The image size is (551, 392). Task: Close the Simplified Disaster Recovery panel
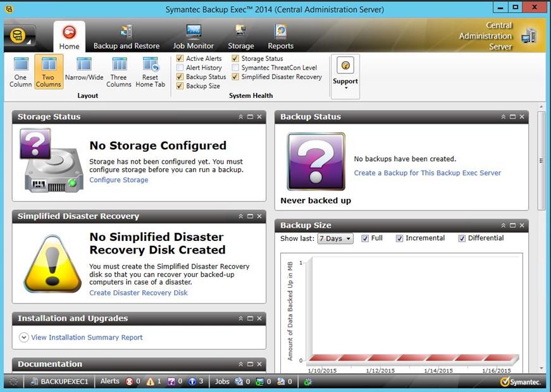point(259,216)
